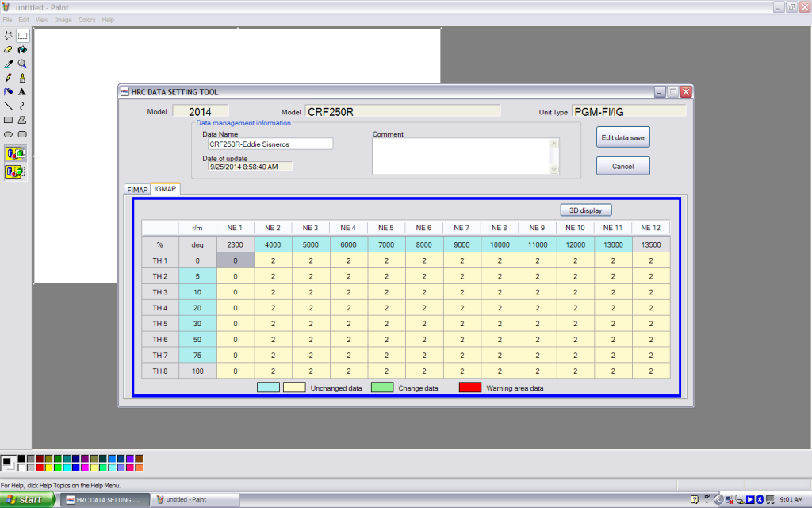Image resolution: width=812 pixels, height=508 pixels.
Task: Click the network disconnected tray icon
Action: click(x=730, y=500)
